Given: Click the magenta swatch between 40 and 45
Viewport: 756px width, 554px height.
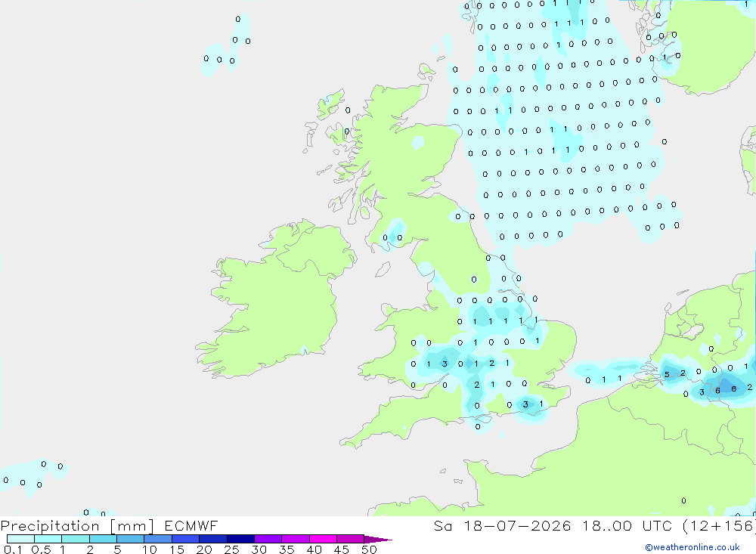Looking at the screenshot, I should [x=323, y=539].
